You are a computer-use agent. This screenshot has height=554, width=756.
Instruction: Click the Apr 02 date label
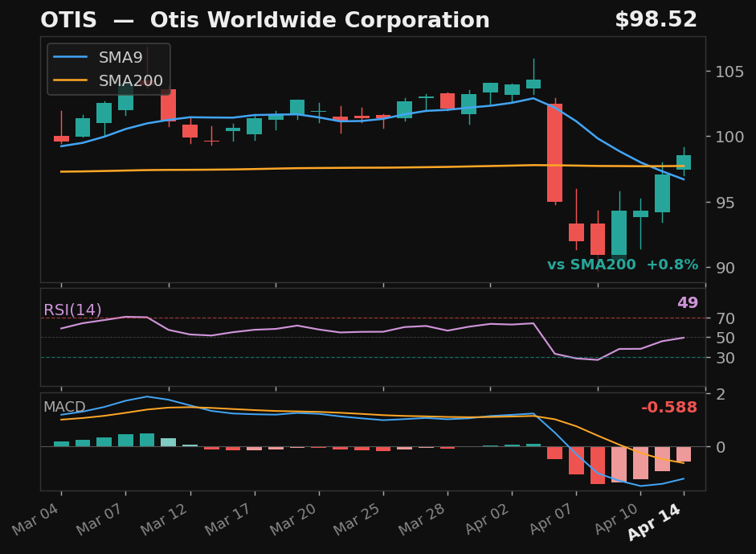(x=488, y=519)
